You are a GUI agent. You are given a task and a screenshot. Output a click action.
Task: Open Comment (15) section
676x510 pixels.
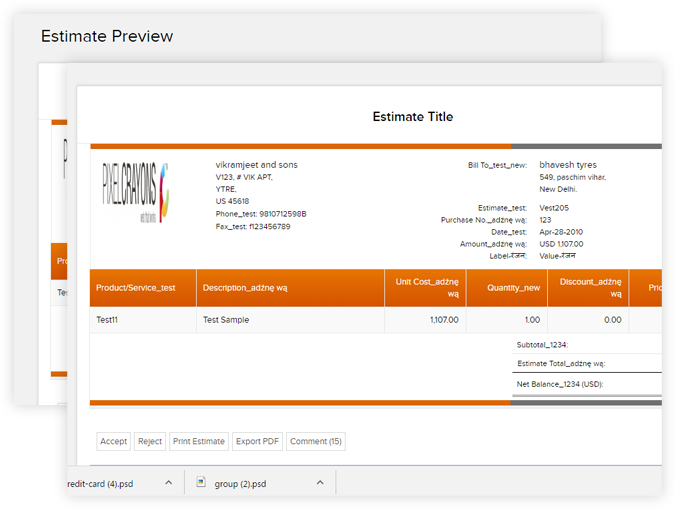[x=316, y=441]
